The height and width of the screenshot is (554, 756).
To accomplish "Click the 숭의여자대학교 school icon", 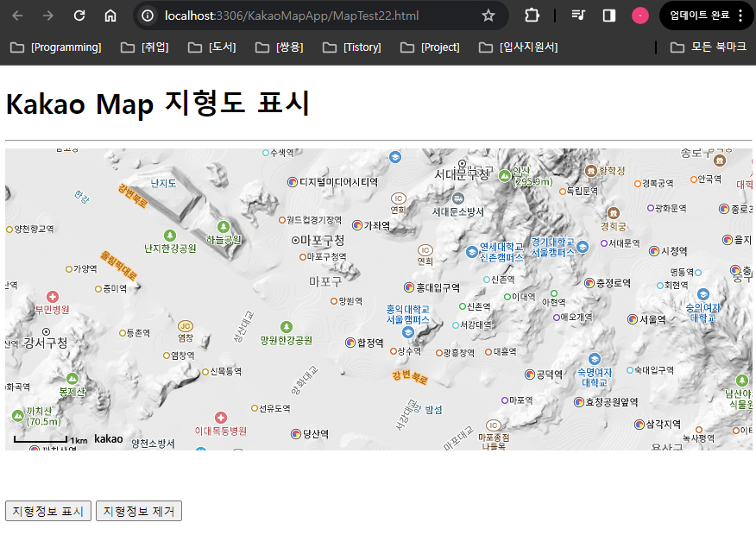I will point(703,294).
